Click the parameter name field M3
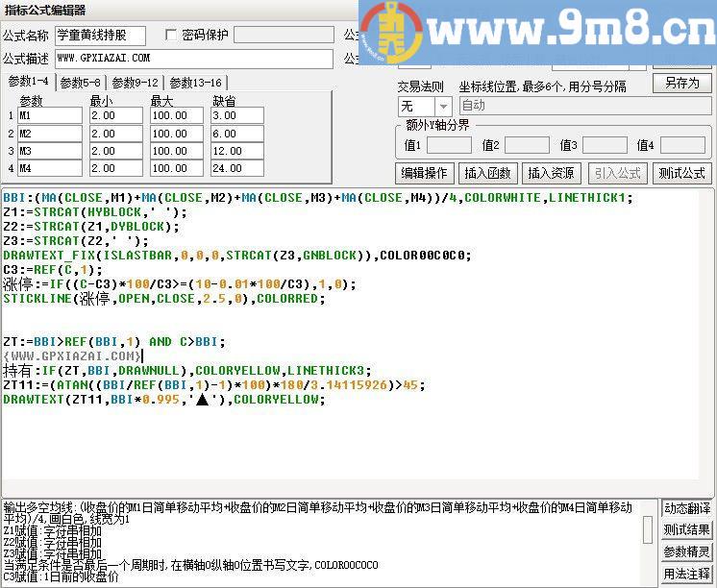The height and width of the screenshot is (588, 717). pos(50,151)
